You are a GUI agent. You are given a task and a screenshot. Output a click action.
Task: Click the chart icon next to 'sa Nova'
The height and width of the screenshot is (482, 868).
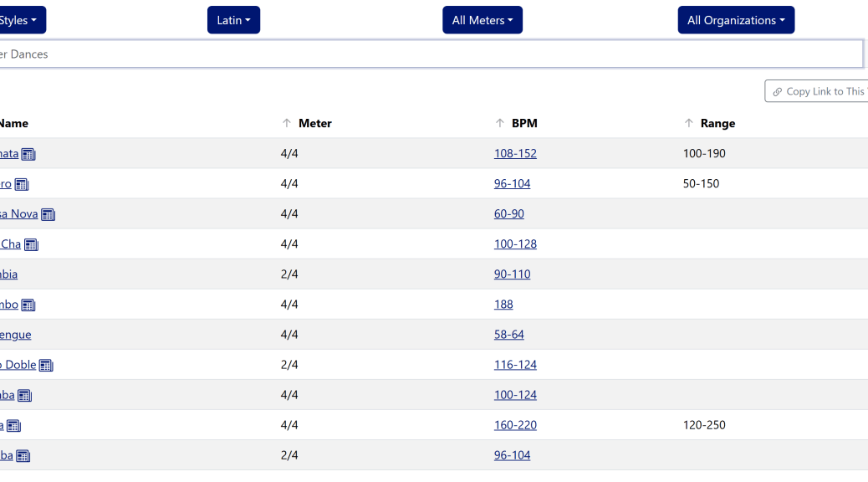click(49, 215)
